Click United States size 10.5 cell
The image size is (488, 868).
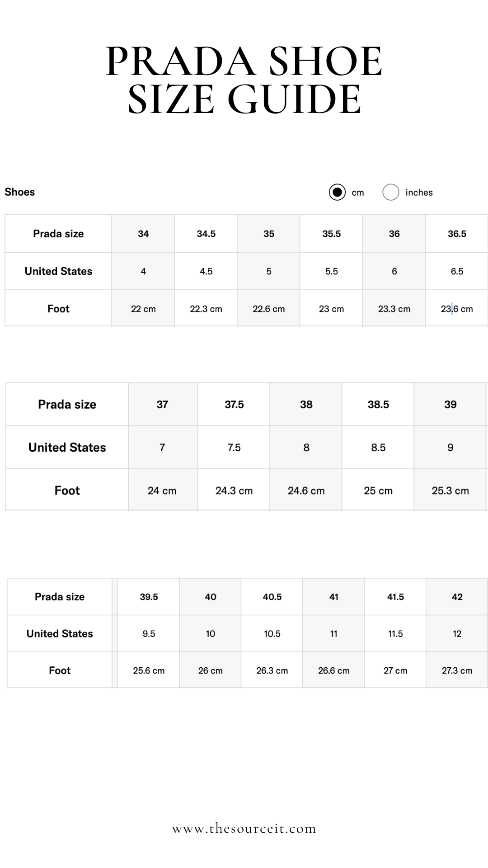click(272, 634)
